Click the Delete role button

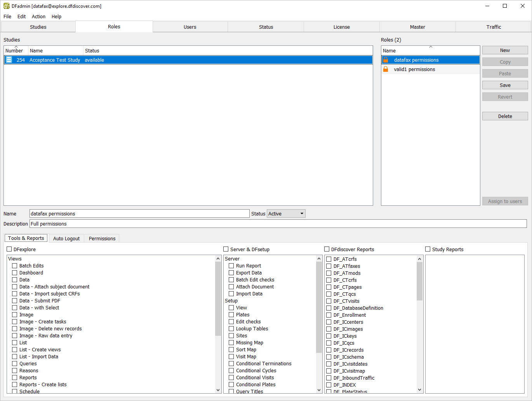[x=505, y=116]
